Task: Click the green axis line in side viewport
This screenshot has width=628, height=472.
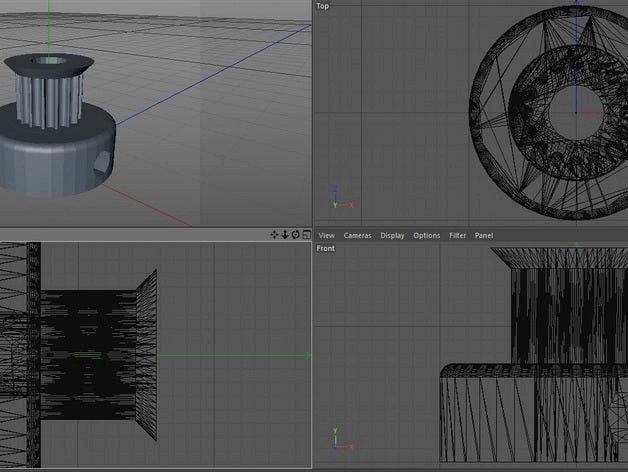Action: tap(230, 354)
